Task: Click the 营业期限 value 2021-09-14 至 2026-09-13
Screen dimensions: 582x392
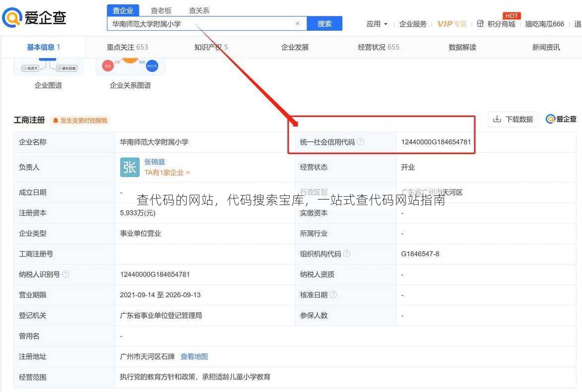Action: point(160,295)
